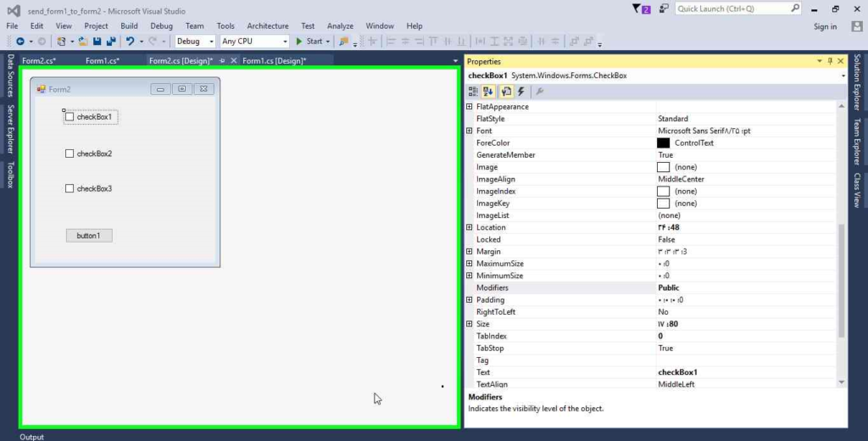Click the Save All toolbar icon
Image resolution: width=868 pixels, height=441 pixels.
(x=111, y=41)
